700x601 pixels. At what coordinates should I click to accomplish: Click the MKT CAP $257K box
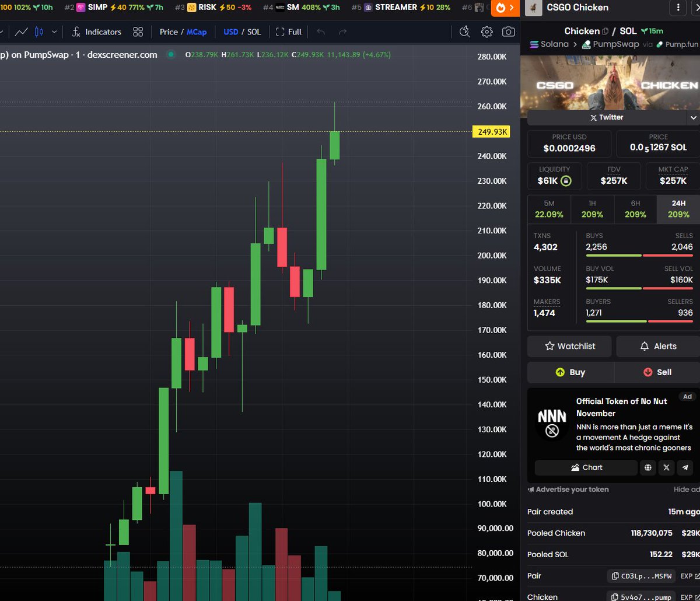tap(673, 176)
